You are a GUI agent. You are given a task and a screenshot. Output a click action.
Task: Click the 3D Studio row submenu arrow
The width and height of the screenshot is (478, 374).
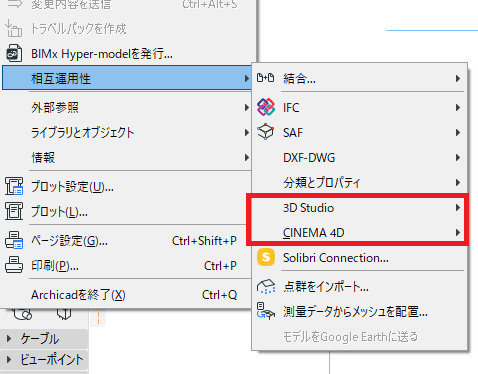(458, 208)
